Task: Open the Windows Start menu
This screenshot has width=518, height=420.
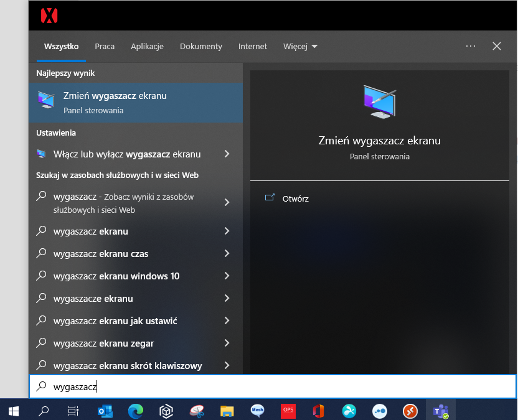Action: pyautogui.click(x=14, y=411)
